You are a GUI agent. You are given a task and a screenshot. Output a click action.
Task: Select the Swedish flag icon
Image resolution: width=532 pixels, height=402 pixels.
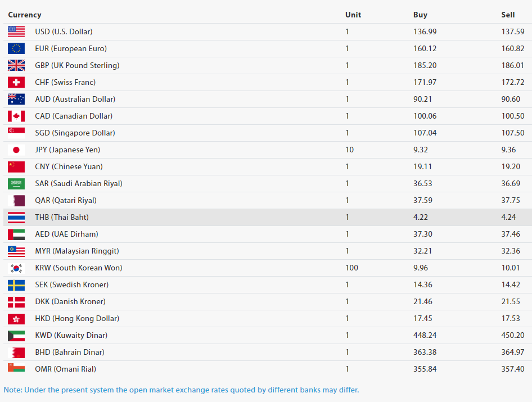point(16,285)
